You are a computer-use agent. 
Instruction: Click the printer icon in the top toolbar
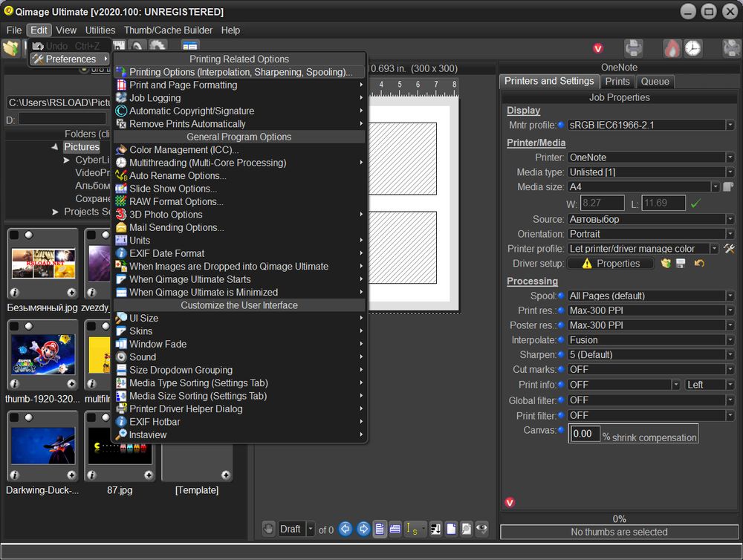pyautogui.click(x=633, y=48)
